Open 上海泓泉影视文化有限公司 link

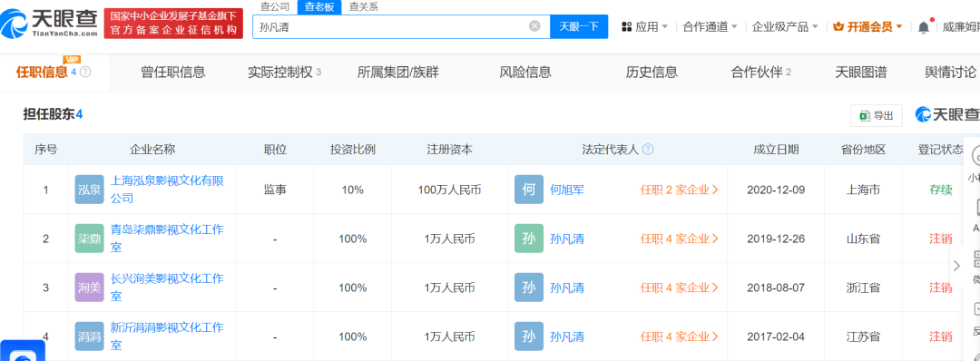tap(167, 190)
